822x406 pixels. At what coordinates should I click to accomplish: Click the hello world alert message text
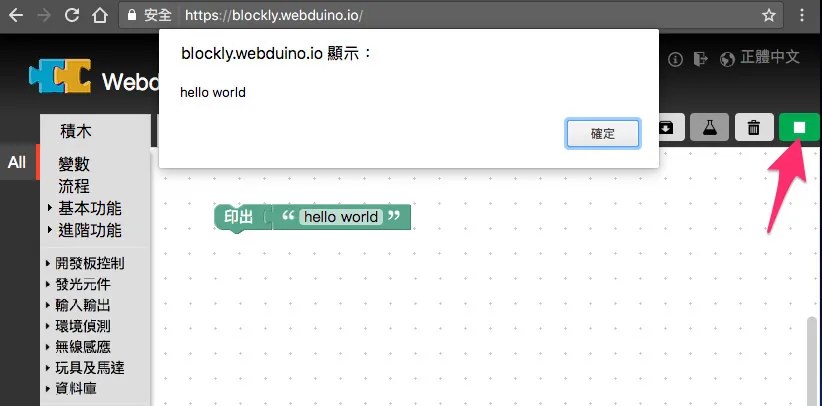click(x=213, y=93)
